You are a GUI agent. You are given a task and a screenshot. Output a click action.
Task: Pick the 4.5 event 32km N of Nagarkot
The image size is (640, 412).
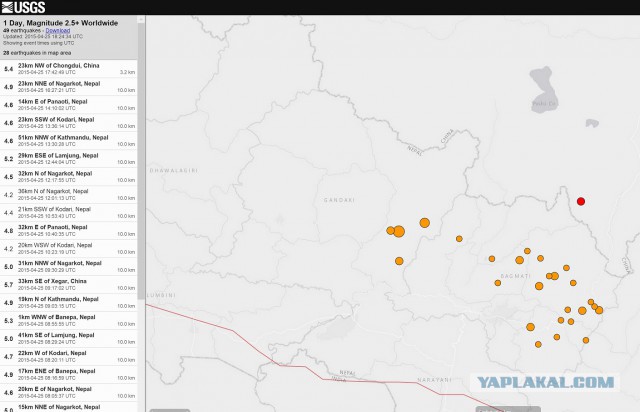point(69,176)
